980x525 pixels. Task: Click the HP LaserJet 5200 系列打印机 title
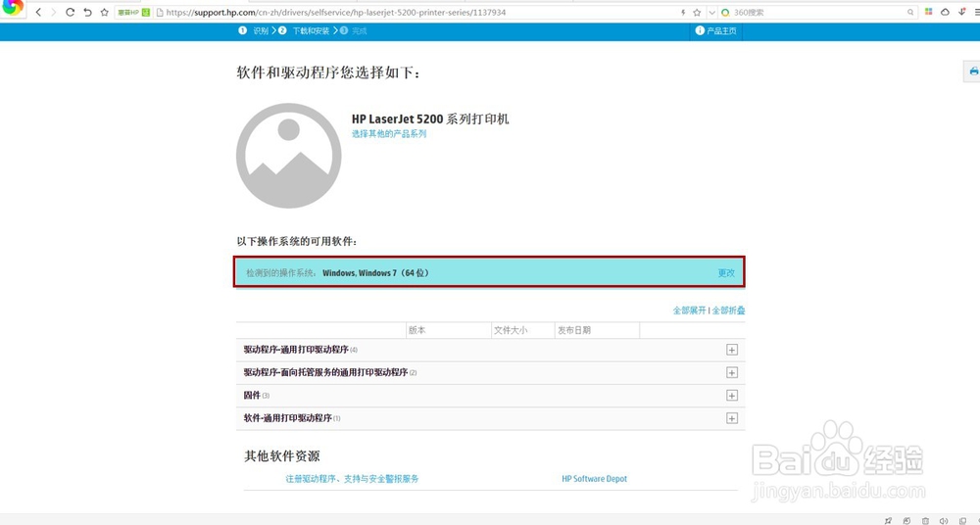(x=430, y=119)
